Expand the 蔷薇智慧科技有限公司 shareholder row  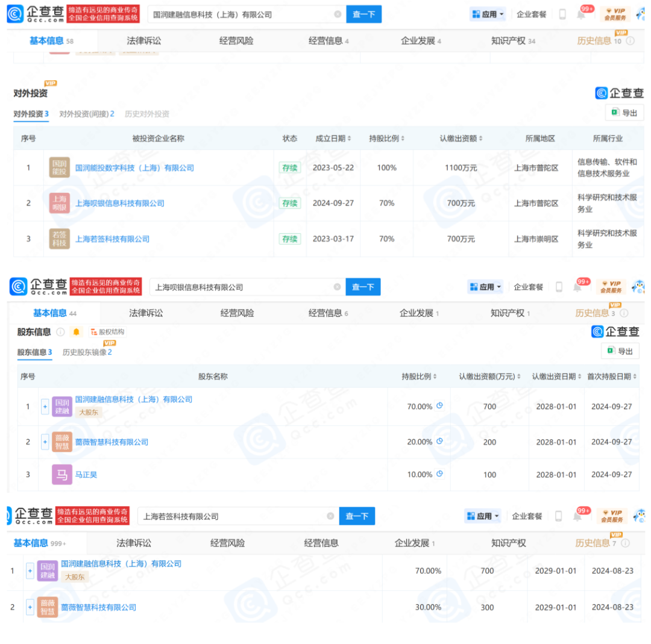[x=45, y=442]
